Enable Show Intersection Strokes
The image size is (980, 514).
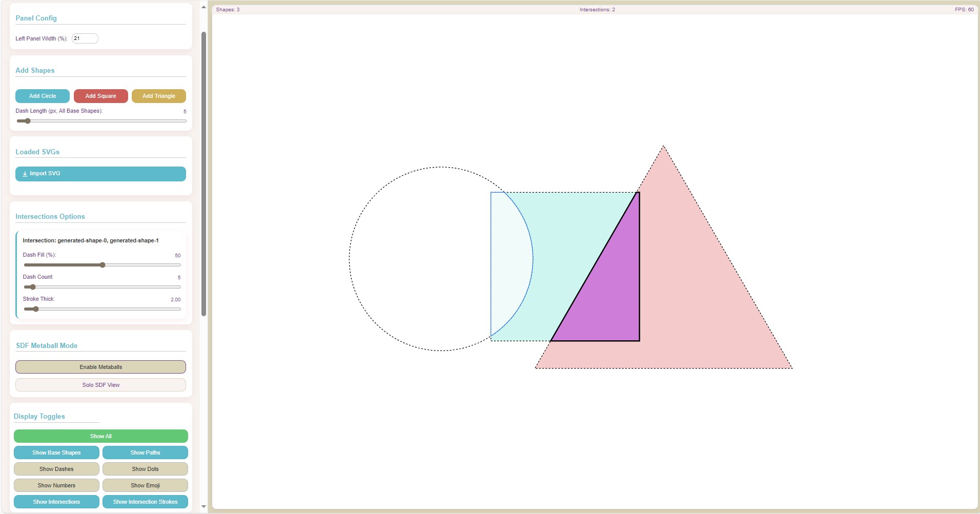[146, 502]
